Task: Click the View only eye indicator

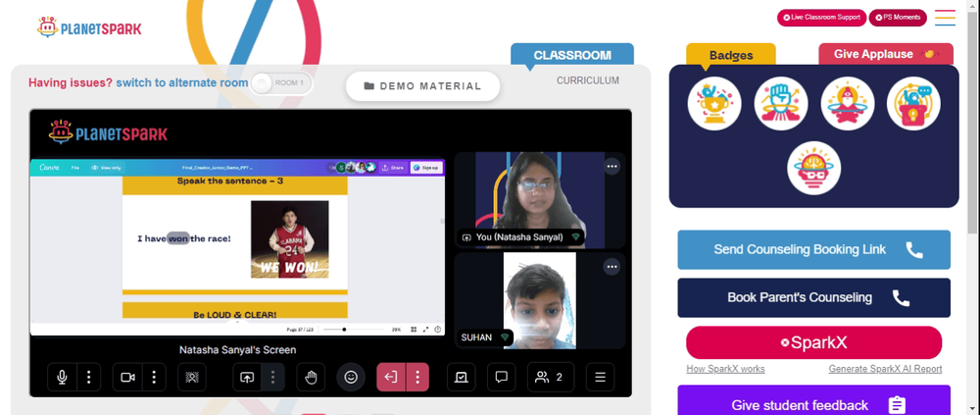Action: [x=107, y=168]
